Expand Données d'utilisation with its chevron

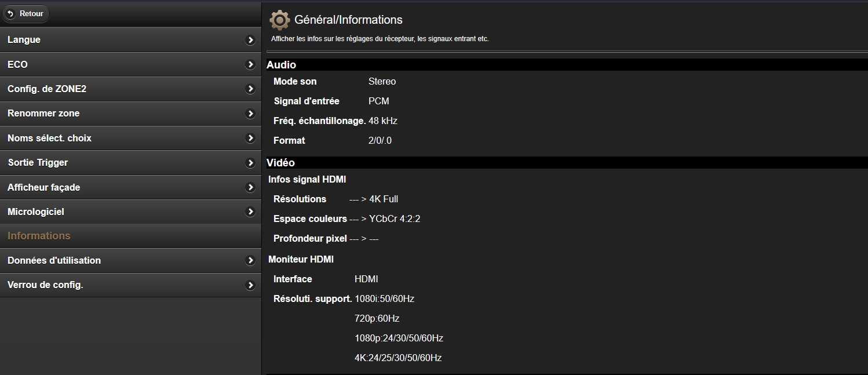pos(250,261)
